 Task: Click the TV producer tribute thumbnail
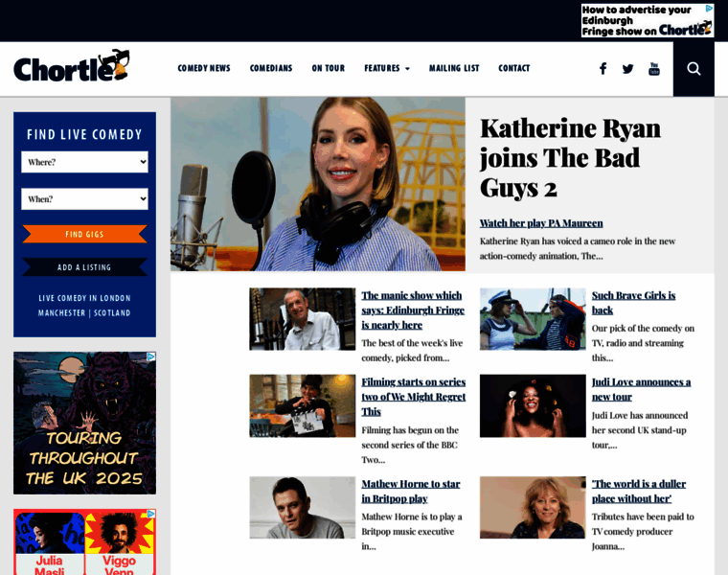(x=533, y=508)
